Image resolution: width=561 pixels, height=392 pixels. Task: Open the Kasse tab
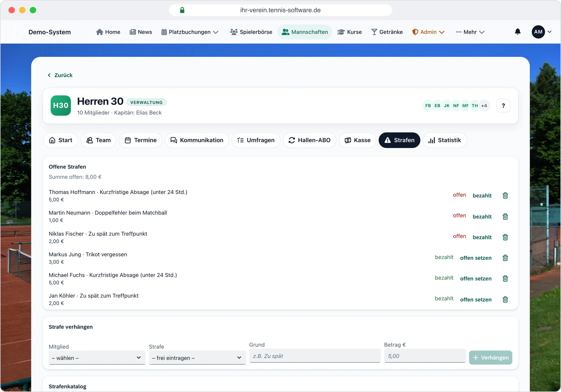[358, 140]
